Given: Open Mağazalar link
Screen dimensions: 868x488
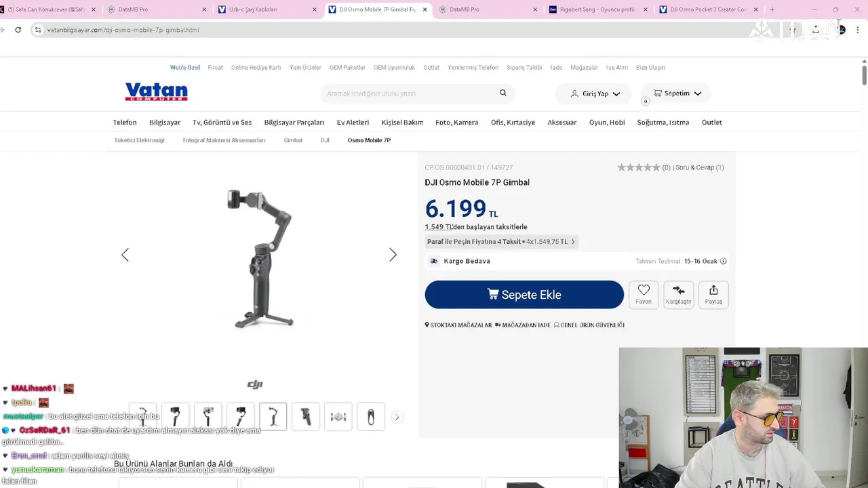Looking at the screenshot, I should pos(584,68).
